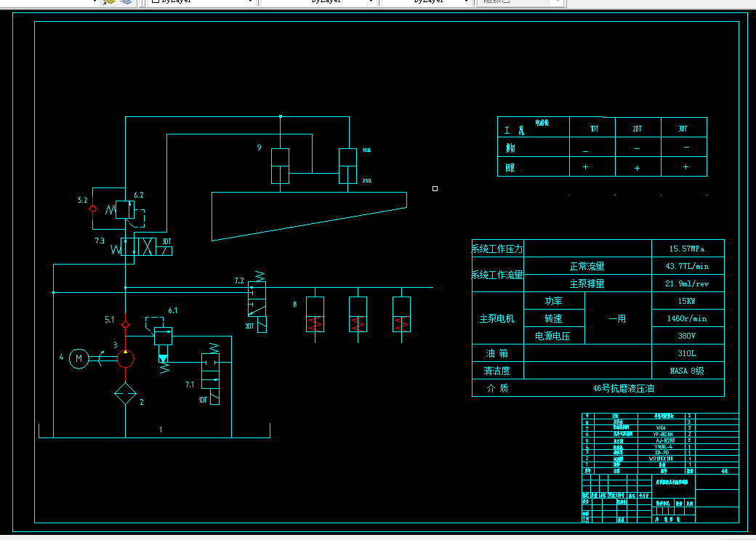Viewport: 756px width, 540px height.
Task: Select solenoid valve 7.1 body
Action: click(x=210, y=371)
